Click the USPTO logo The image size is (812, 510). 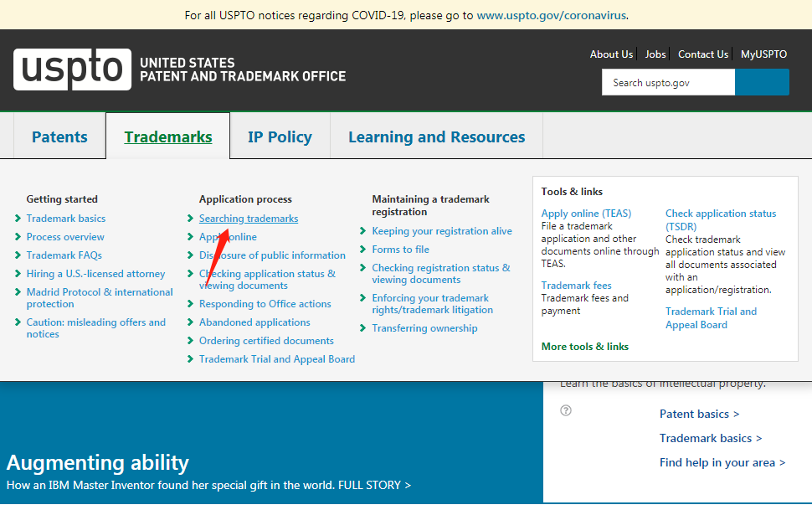tap(73, 70)
